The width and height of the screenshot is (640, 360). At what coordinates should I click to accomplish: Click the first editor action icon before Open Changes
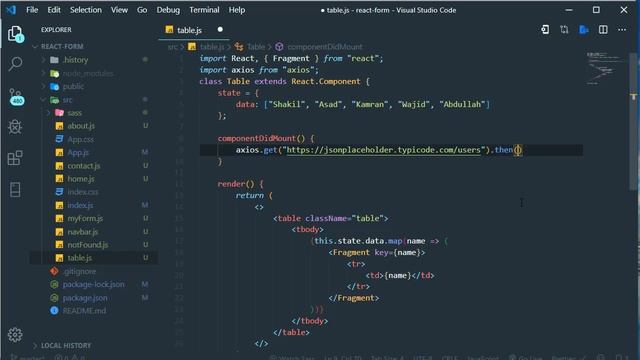[x=545, y=29]
